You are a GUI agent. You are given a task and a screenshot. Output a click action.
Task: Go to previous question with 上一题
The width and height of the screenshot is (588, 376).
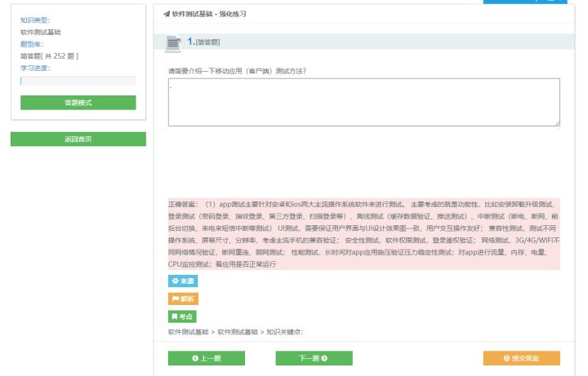(x=207, y=358)
